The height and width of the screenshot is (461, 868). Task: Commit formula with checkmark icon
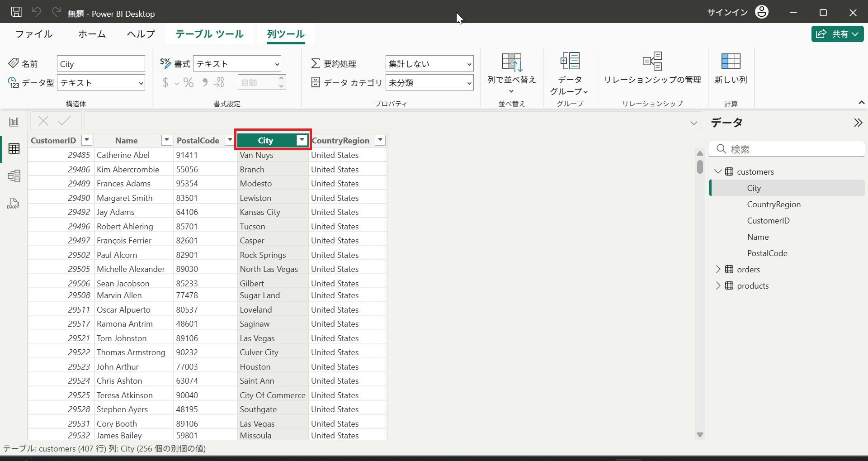[65, 121]
